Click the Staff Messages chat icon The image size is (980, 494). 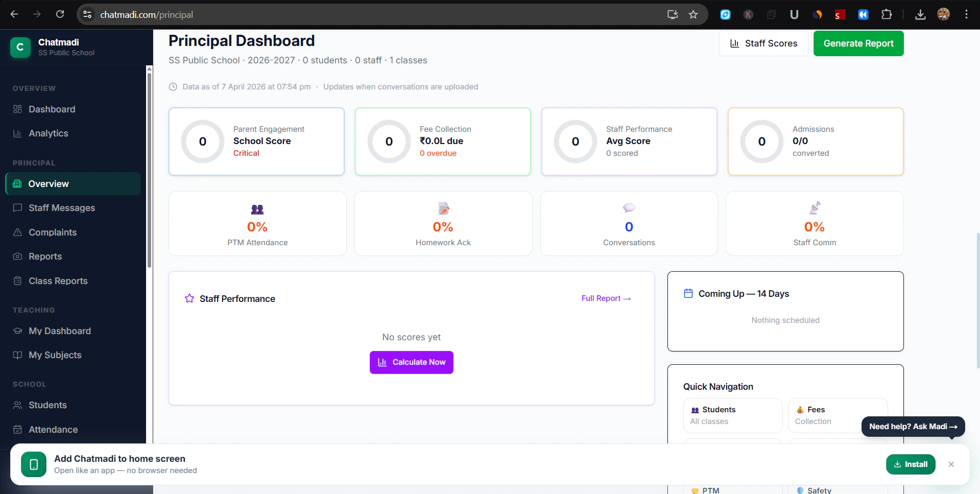[x=18, y=208]
